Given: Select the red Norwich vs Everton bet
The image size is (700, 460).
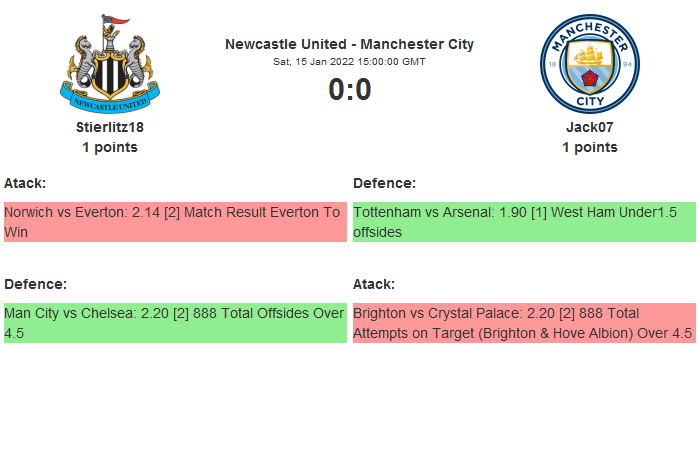Looking at the screenshot, I should point(175,222).
